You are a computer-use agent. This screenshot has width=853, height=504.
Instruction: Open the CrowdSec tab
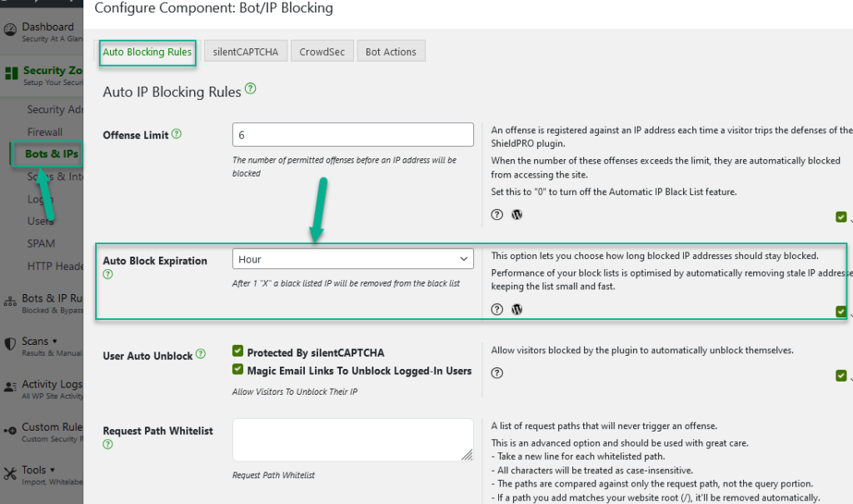(x=322, y=50)
